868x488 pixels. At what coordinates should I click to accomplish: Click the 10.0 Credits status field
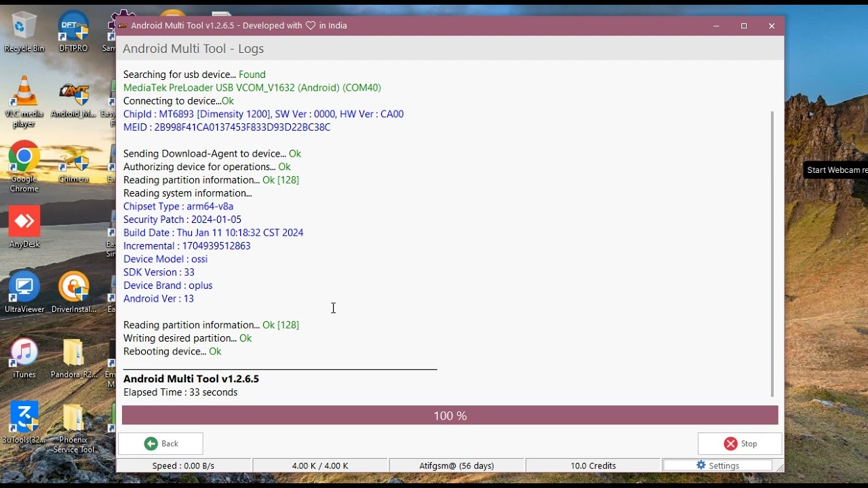[x=593, y=466]
